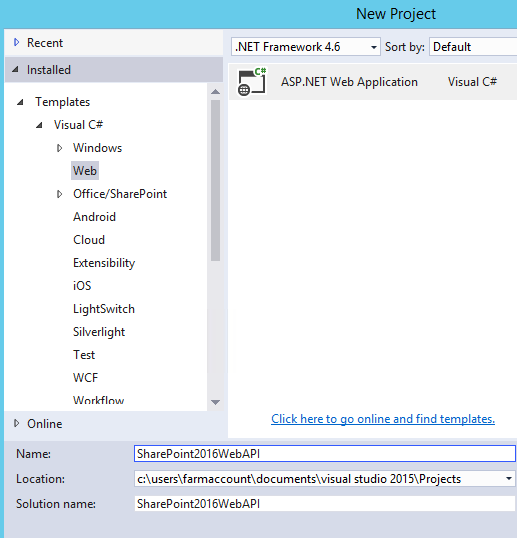Select the Android template category
The height and width of the screenshot is (538, 517).
pos(94,217)
